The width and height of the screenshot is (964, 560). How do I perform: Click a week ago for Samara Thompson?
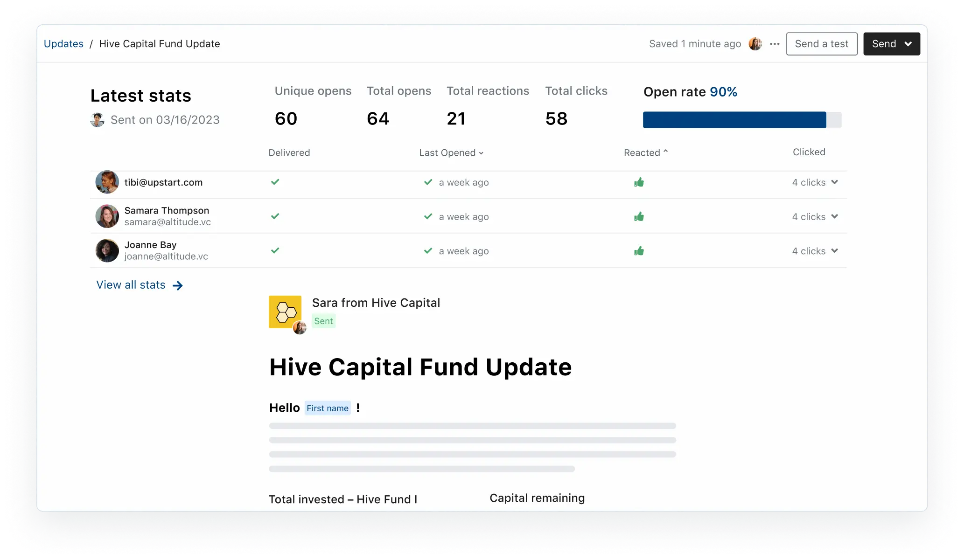click(x=464, y=217)
